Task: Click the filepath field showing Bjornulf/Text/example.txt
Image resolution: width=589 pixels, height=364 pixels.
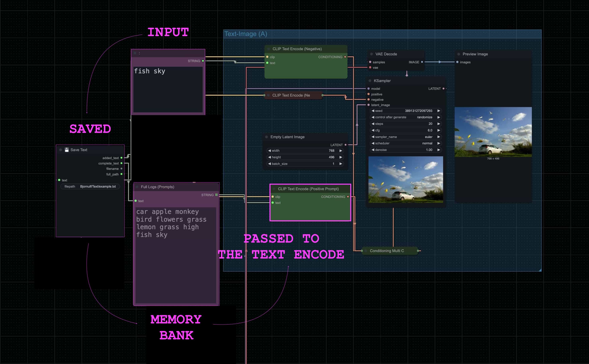Action: [90, 186]
